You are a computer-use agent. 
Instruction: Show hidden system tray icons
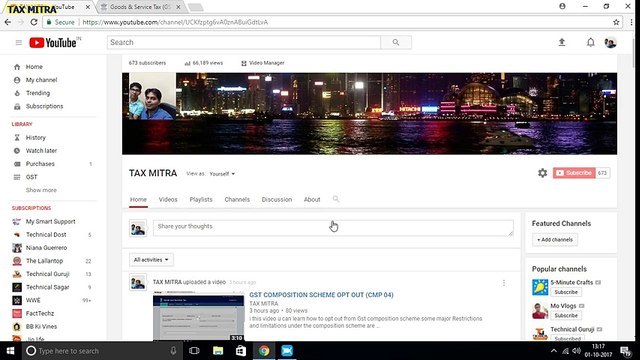[x=554, y=351]
